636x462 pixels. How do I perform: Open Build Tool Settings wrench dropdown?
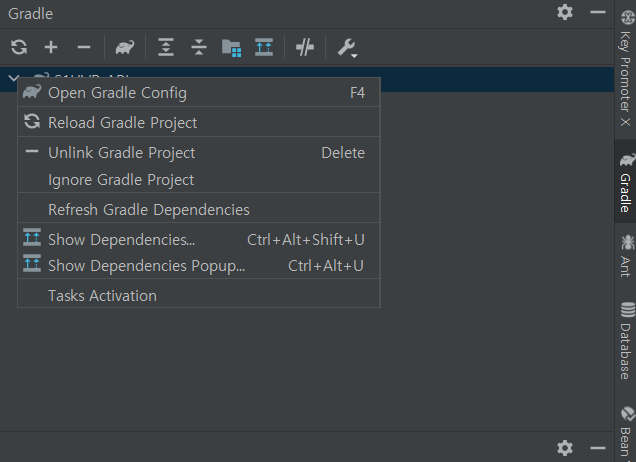click(347, 47)
